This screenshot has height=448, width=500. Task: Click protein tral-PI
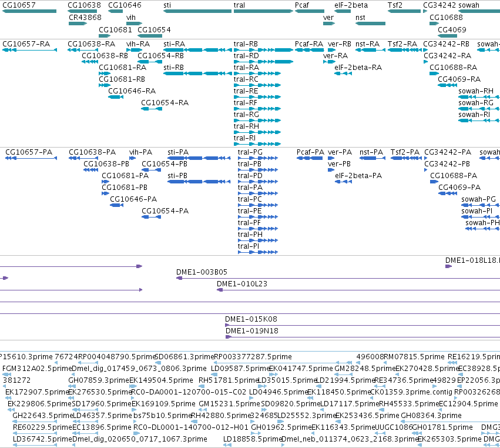click(x=258, y=252)
